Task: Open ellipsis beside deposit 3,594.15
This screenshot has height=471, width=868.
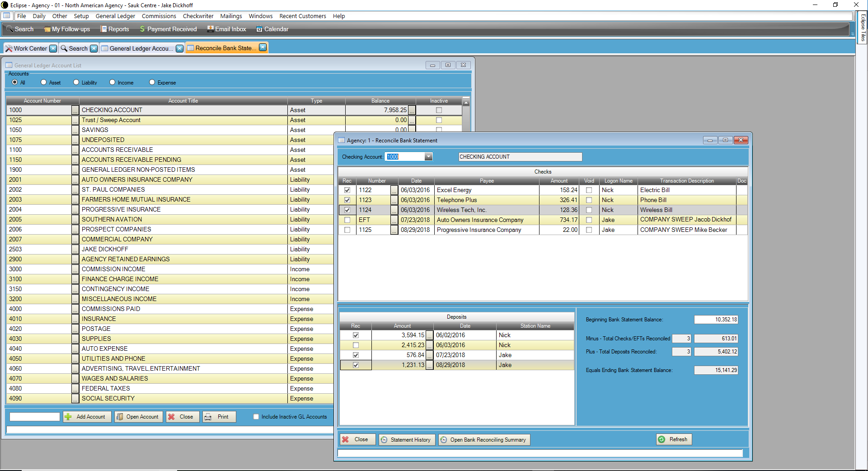Action: click(429, 335)
